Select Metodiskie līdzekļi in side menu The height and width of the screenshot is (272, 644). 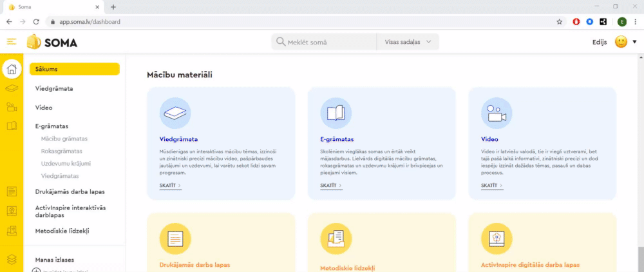pos(62,231)
